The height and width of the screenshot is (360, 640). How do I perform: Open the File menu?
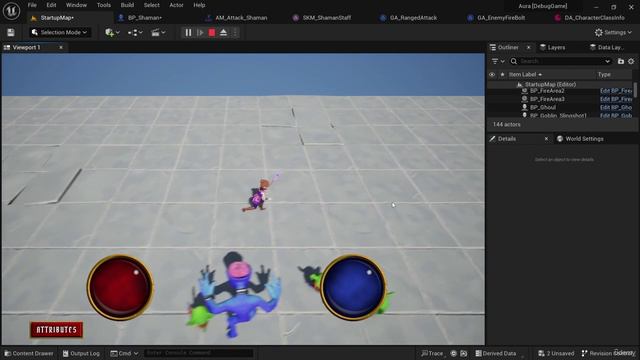pyautogui.click(x=32, y=5)
